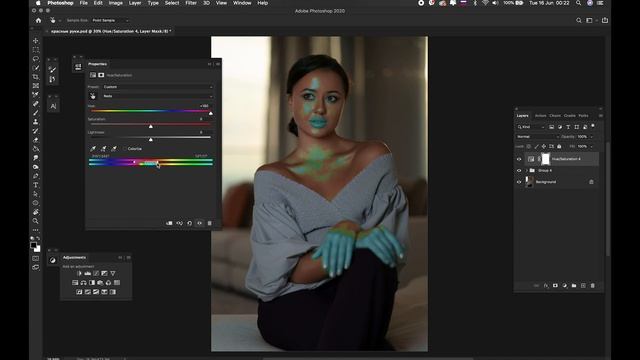640x360 pixels.
Task: Toggle lock position in Layers panel
Action: click(x=544, y=147)
